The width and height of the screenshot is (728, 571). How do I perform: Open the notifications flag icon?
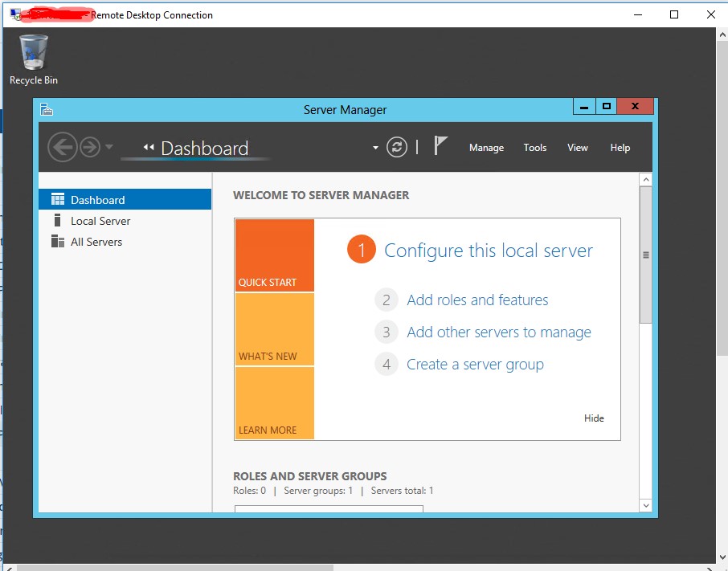point(440,146)
